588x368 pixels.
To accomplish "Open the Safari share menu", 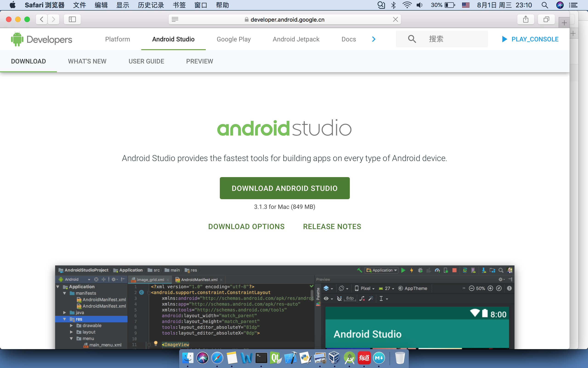I will [526, 19].
